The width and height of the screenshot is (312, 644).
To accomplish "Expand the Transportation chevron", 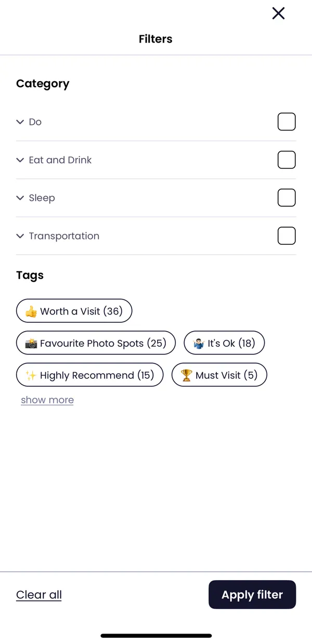I will pos(20,236).
